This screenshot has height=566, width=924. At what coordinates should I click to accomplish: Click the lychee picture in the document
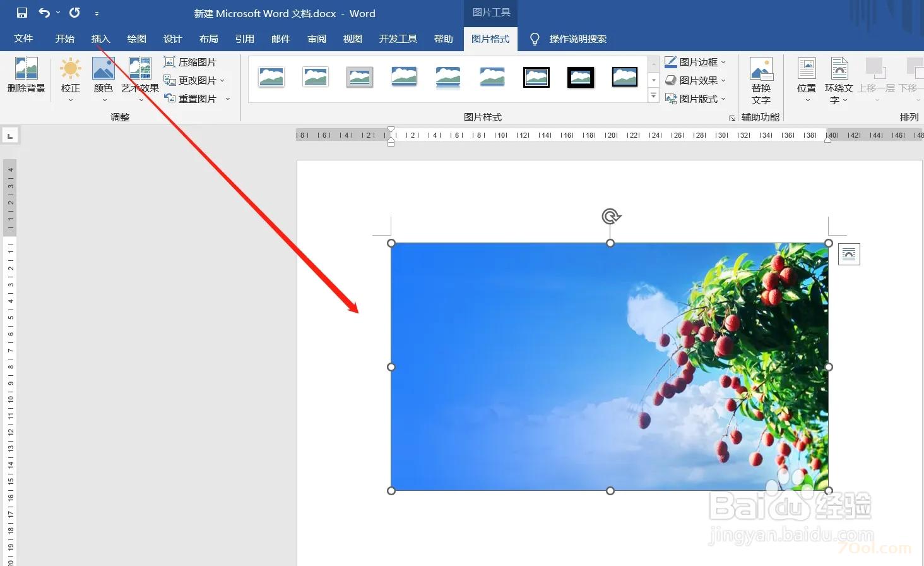click(610, 366)
